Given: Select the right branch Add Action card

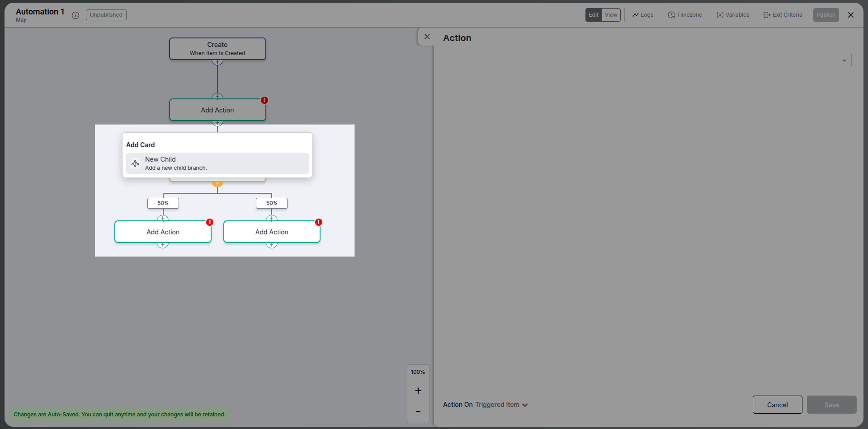Looking at the screenshot, I should (x=272, y=232).
